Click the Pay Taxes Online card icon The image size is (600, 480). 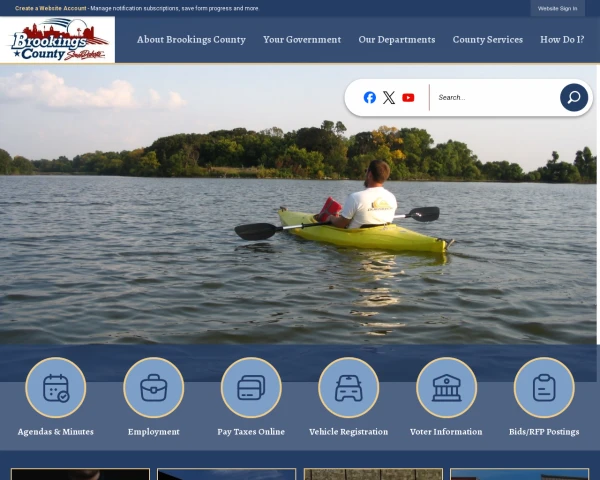pos(251,387)
